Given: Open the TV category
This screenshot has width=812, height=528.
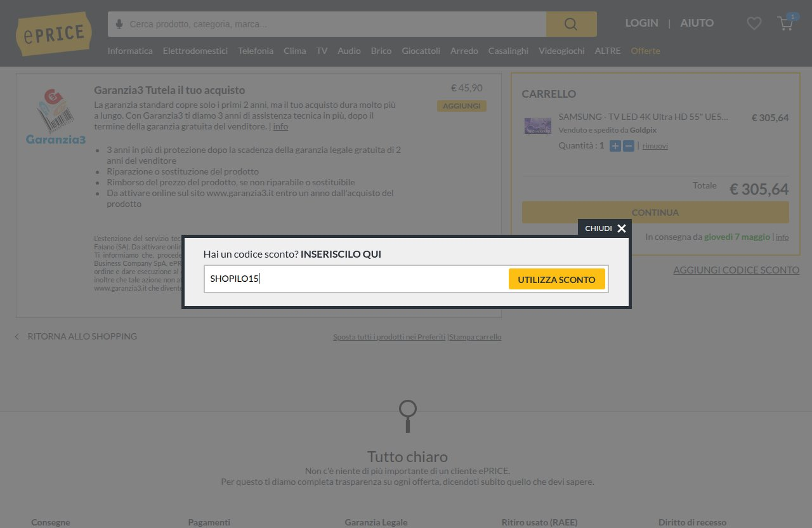Looking at the screenshot, I should click(322, 51).
